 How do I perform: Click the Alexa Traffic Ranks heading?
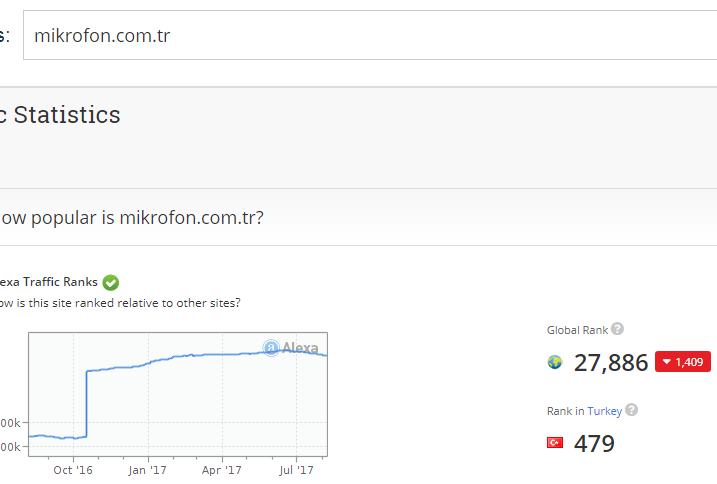pyautogui.click(x=49, y=282)
